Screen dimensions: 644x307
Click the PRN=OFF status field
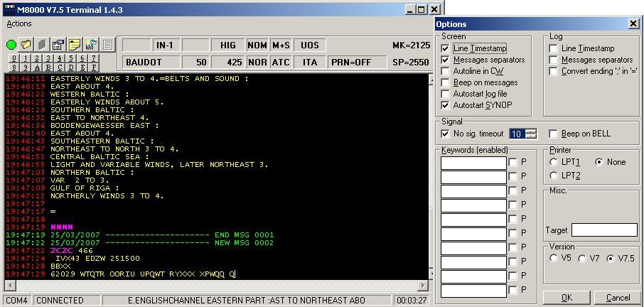coord(358,63)
